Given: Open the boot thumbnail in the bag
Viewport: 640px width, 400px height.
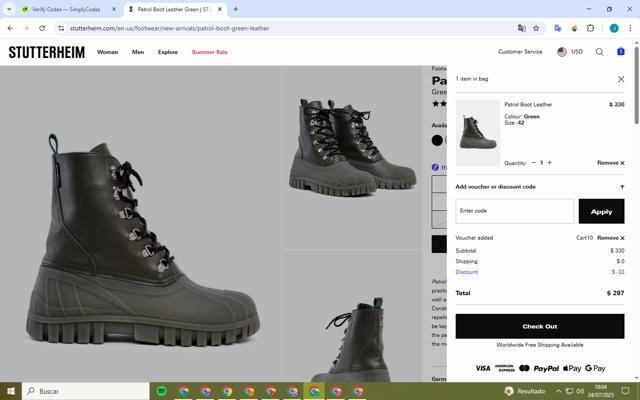Looking at the screenshot, I should (x=478, y=133).
